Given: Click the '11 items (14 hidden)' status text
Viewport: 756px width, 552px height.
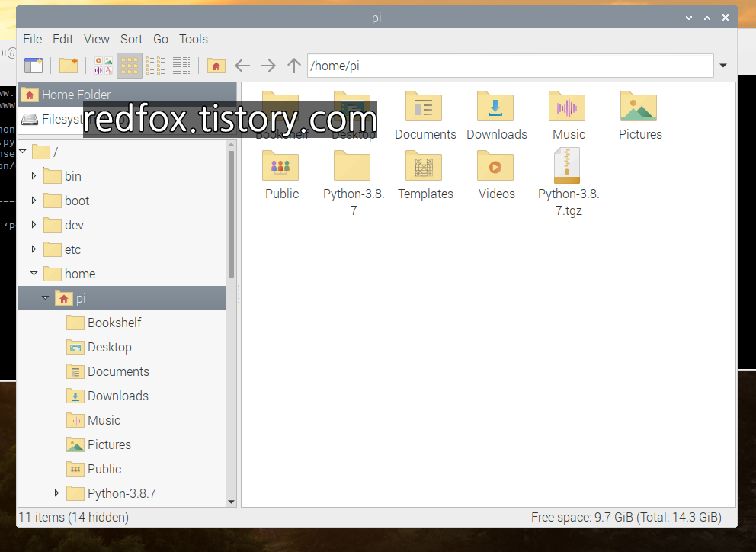Looking at the screenshot, I should coord(74,517).
